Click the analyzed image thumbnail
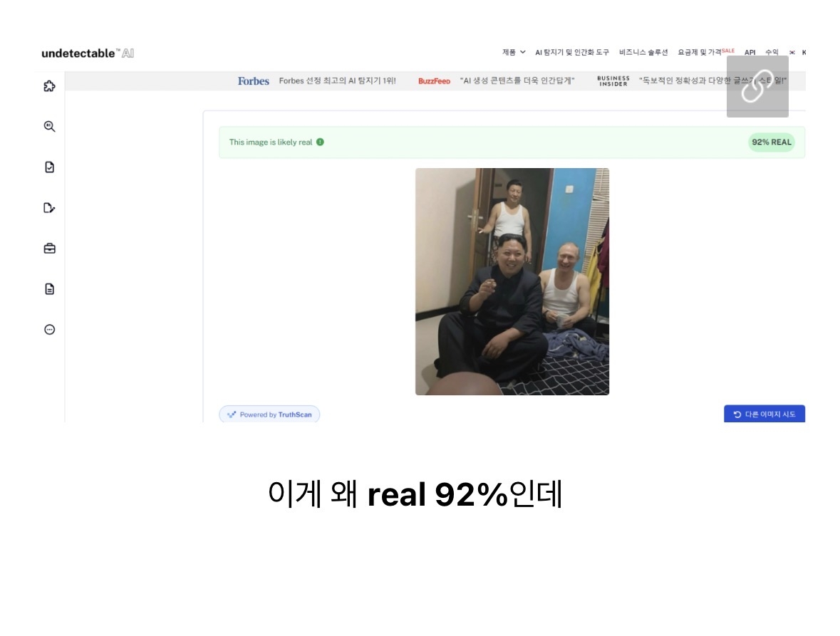 click(512, 281)
